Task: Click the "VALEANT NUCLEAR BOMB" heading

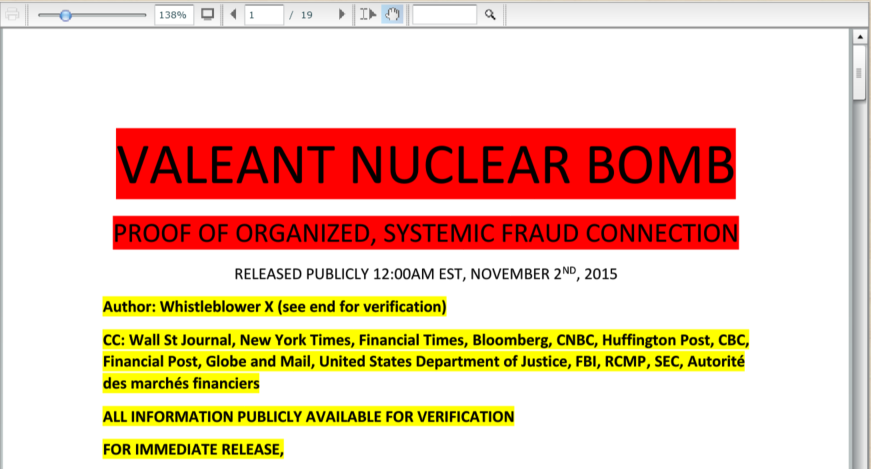Action: (426, 164)
